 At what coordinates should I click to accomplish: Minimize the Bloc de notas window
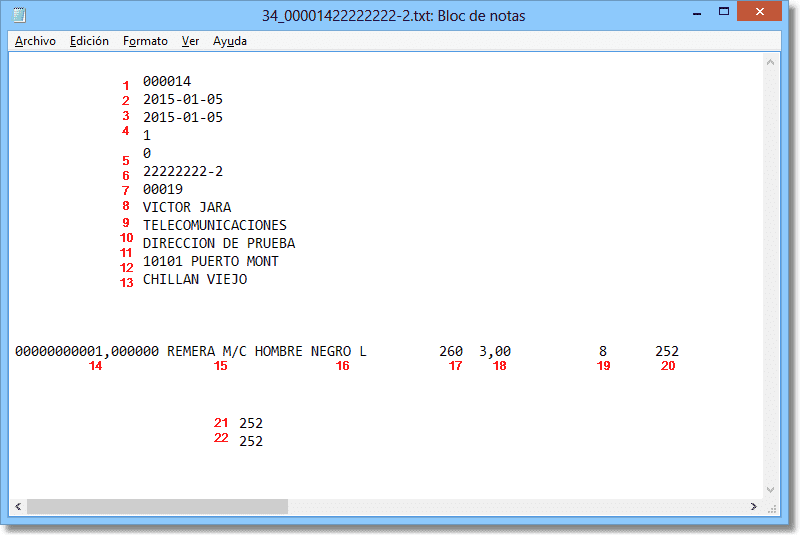[x=697, y=12]
